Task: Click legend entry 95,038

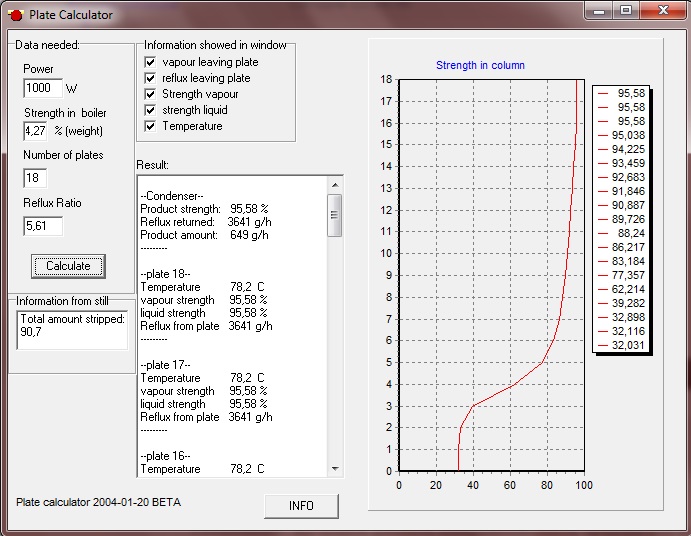Action: tap(621, 135)
